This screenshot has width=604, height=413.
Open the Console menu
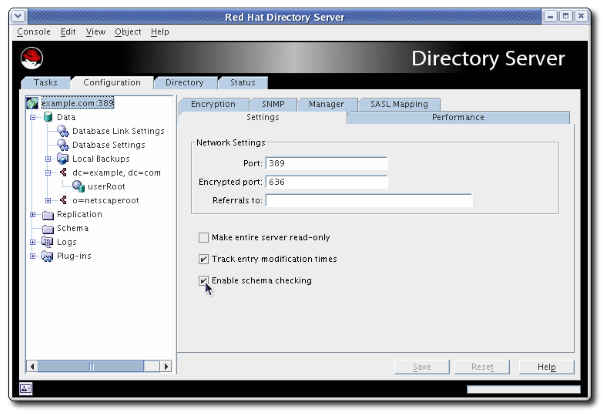point(34,32)
